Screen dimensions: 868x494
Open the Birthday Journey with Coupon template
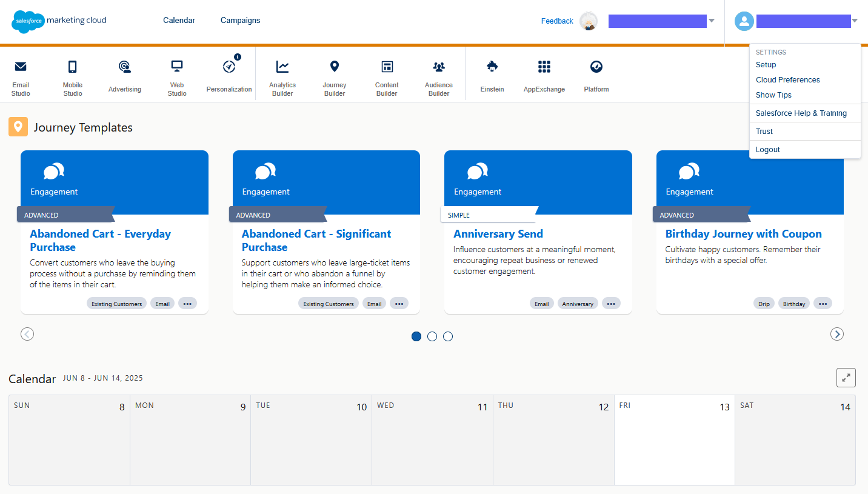point(743,234)
